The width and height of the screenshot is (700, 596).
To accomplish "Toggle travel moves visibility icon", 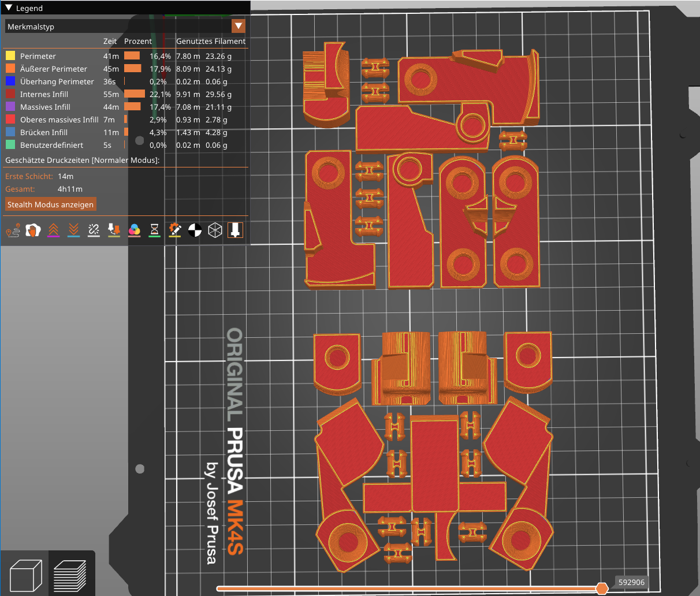I will click(x=13, y=230).
